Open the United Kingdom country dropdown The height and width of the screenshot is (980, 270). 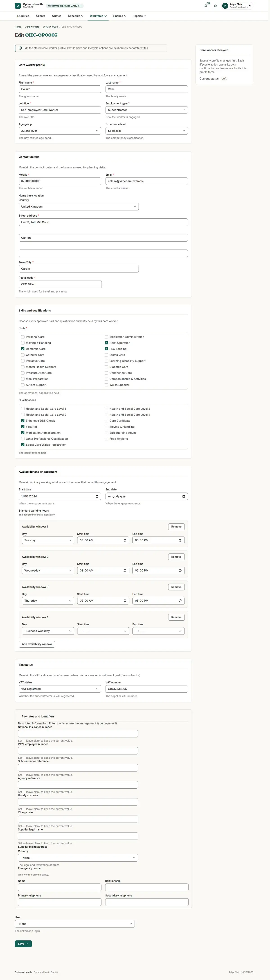pos(79,207)
